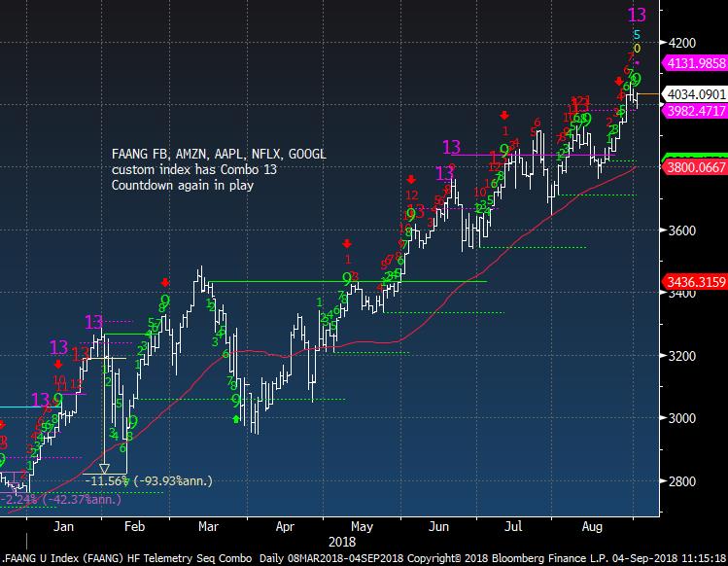Image resolution: width=728 pixels, height=566 pixels.
Task: Click the annotation line 'custom index has Combo 13'
Action: point(194,169)
